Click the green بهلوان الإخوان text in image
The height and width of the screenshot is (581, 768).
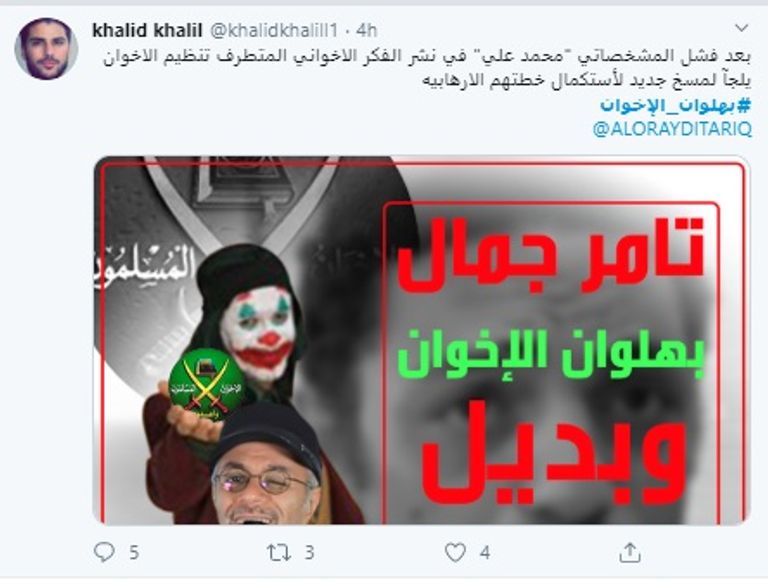[x=551, y=354]
